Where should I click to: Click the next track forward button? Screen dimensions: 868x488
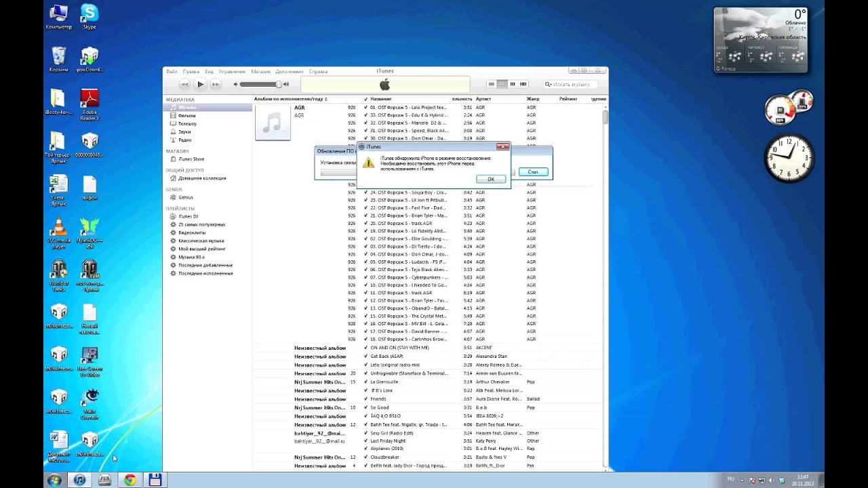(216, 84)
